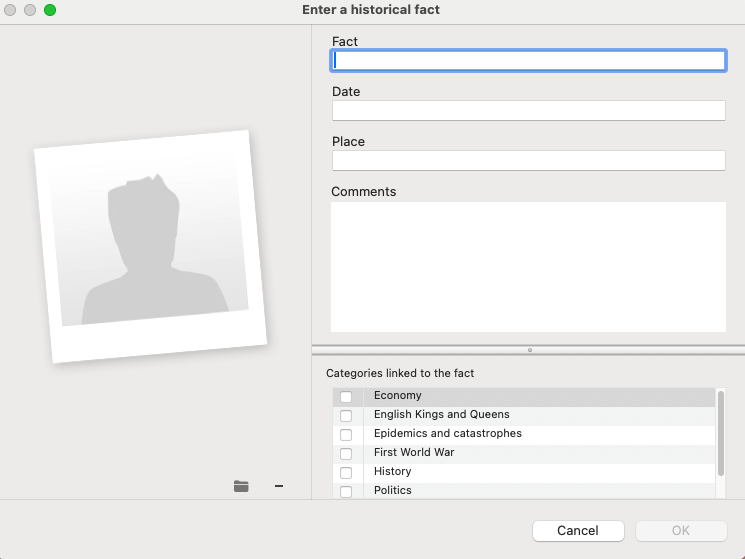
Task: Toggle the History category checkbox
Action: (346, 473)
